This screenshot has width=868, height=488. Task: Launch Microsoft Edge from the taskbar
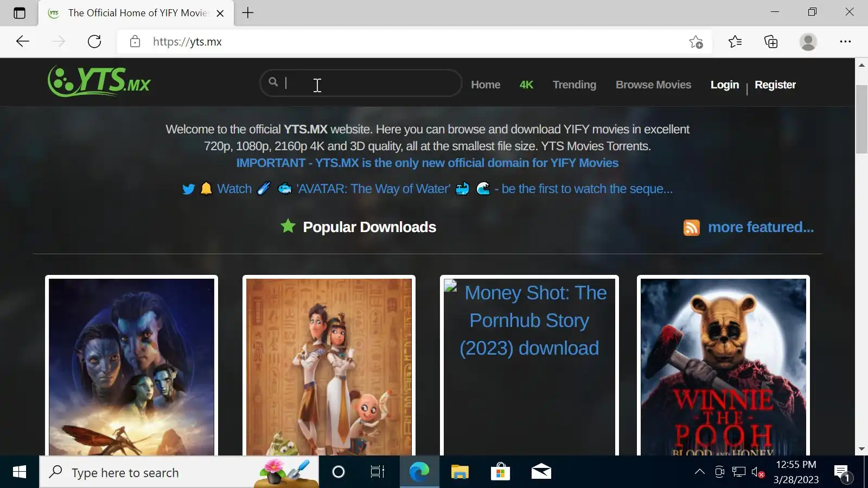pyautogui.click(x=419, y=472)
